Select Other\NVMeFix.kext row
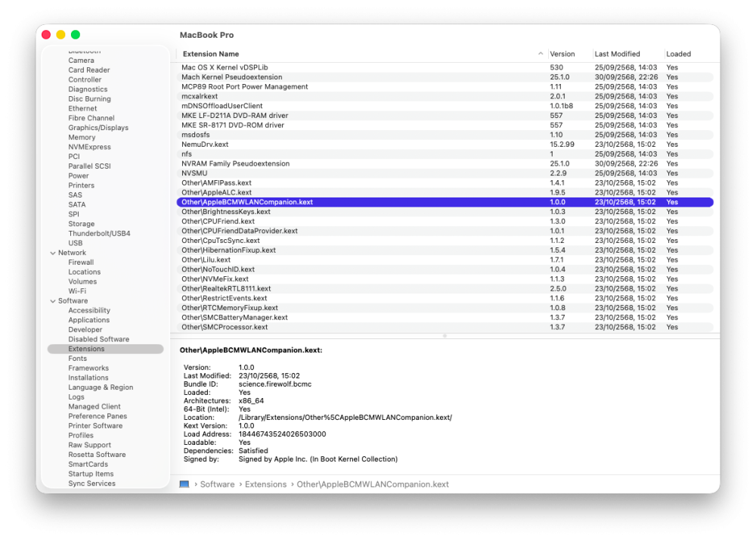The width and height of the screenshot is (756, 541). pyautogui.click(x=445, y=279)
